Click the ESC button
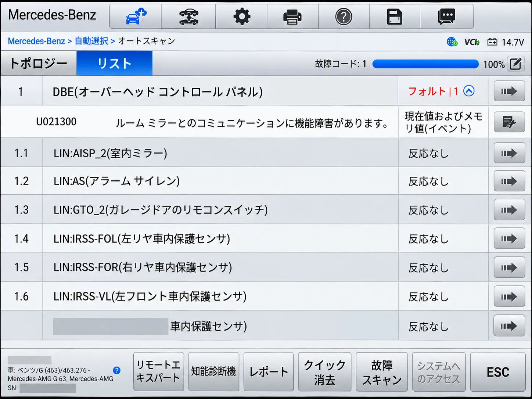Viewport: 532px width, 399px height. pyautogui.click(x=498, y=372)
